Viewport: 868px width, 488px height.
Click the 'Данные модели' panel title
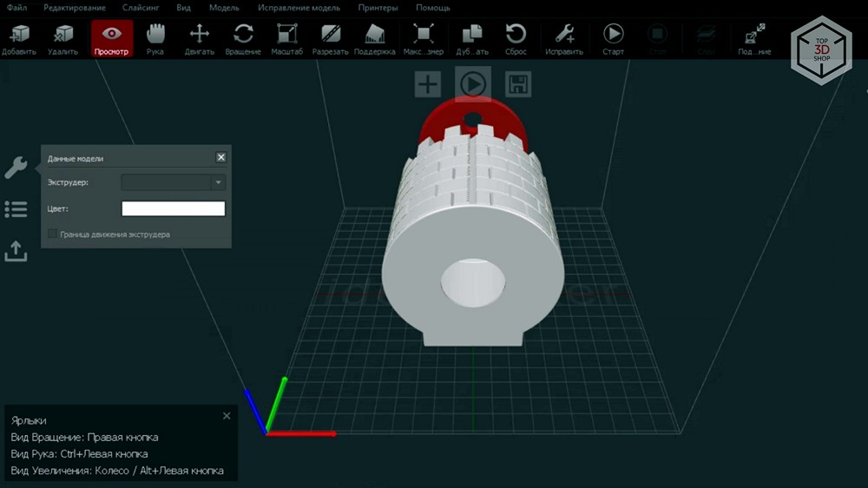click(x=76, y=158)
